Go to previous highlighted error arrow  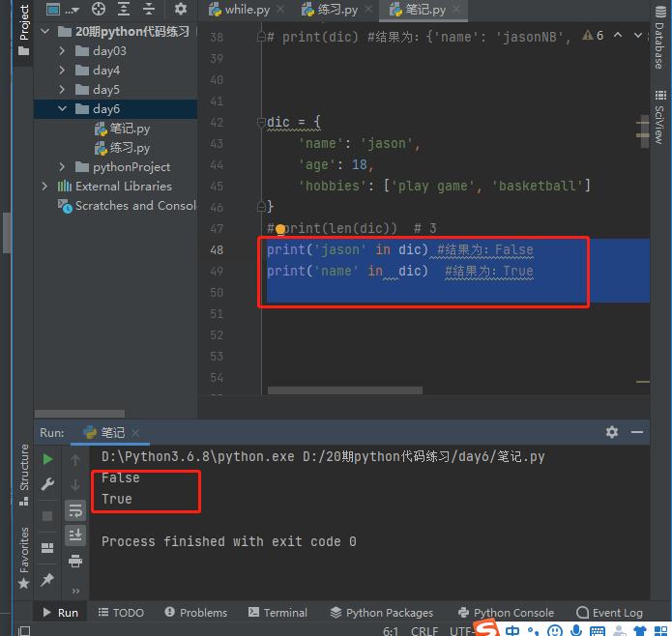click(x=618, y=35)
